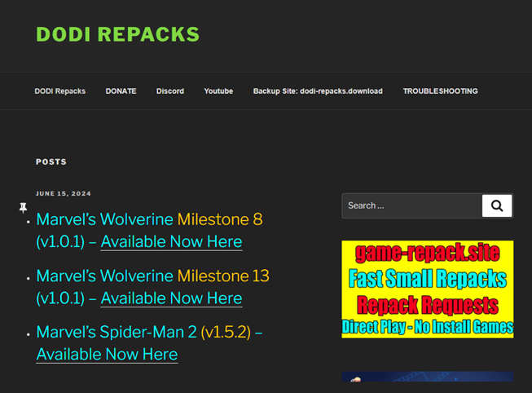This screenshot has height=393, width=532.
Task: Open the Youtube navigation item
Action: tap(218, 91)
